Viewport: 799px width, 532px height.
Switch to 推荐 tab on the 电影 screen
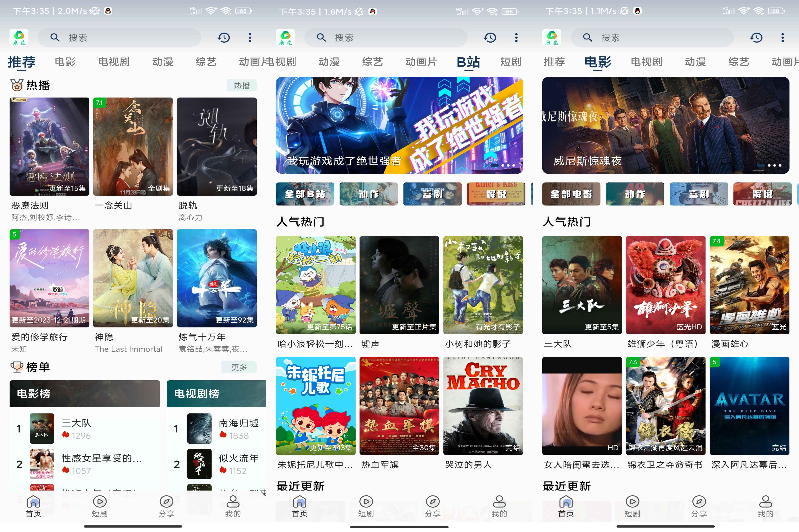(554, 62)
